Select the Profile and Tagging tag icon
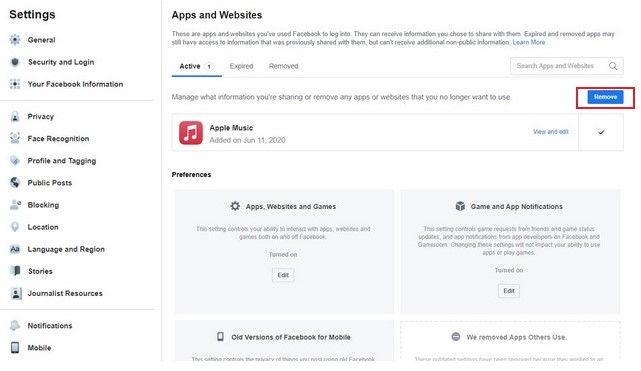The height and width of the screenshot is (371, 641). click(15, 161)
